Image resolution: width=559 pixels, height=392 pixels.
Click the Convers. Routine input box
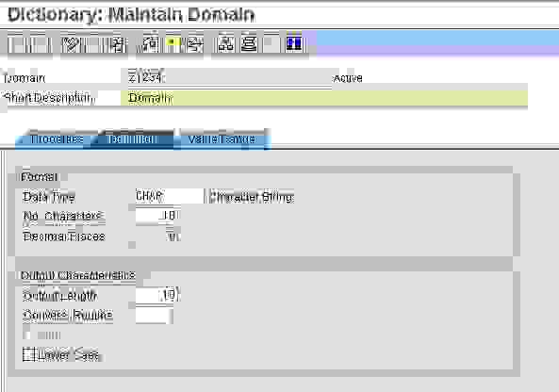pos(155,316)
